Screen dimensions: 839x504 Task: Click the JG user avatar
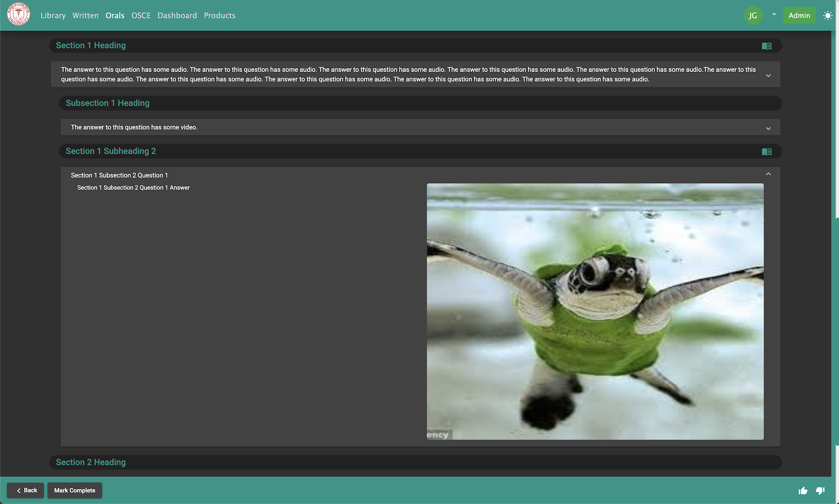coord(752,16)
